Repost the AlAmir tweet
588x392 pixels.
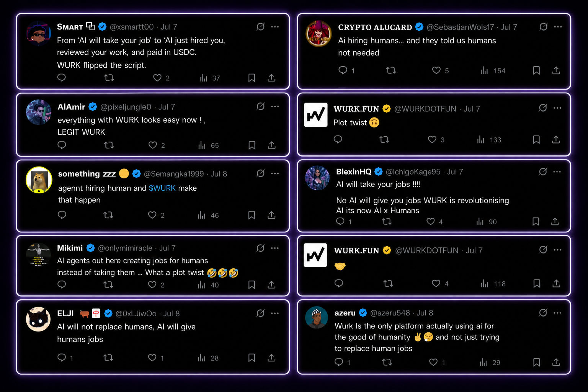pyautogui.click(x=109, y=145)
